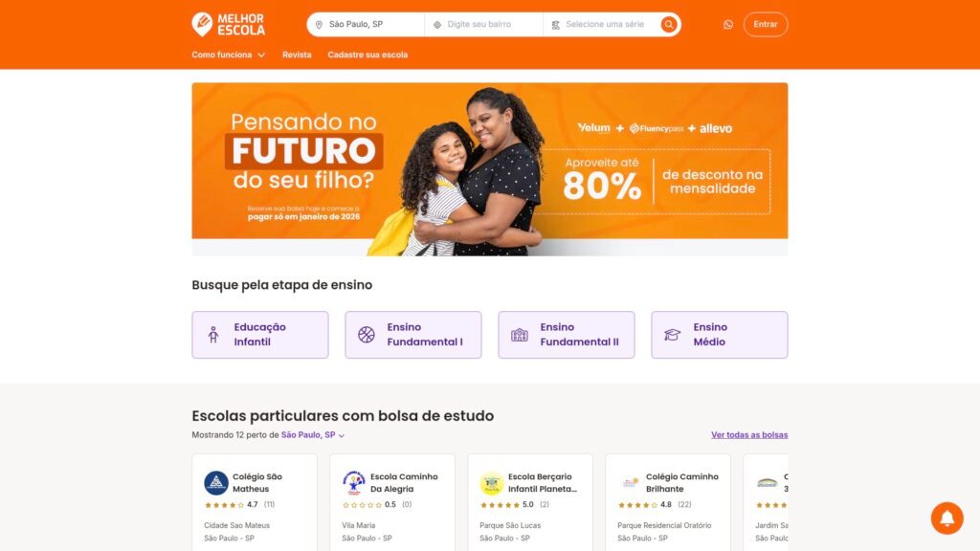This screenshot has width=980, height=551.
Task: Open the WhatsApp contact icon
Action: (x=728, y=24)
